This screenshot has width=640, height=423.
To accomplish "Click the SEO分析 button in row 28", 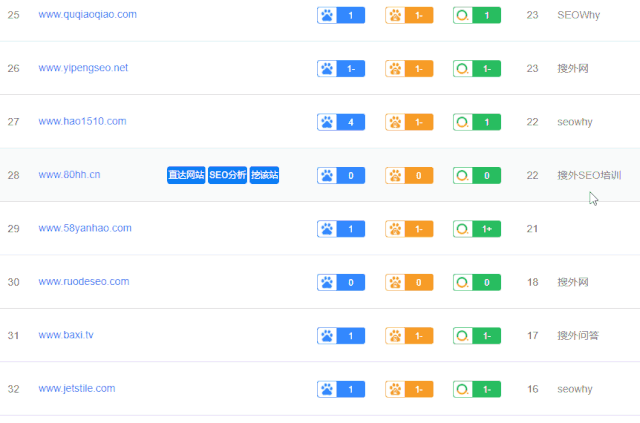I will (227, 175).
